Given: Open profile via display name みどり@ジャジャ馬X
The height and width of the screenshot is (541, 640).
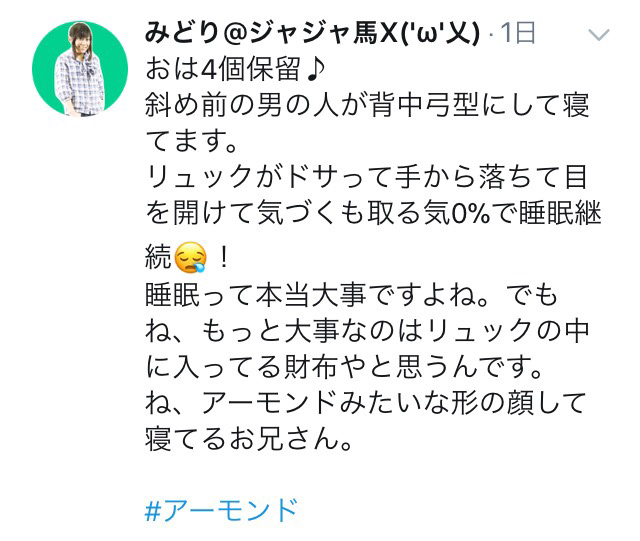Looking at the screenshot, I should tap(271, 33).
